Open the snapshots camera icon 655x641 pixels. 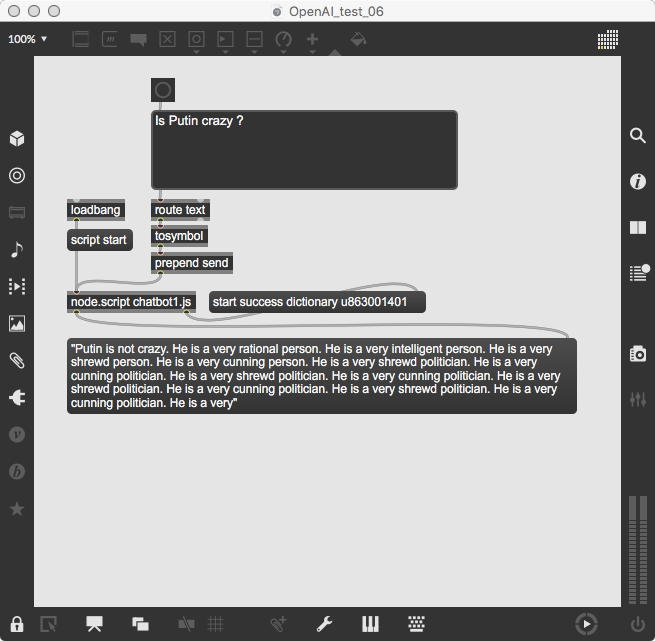[x=637, y=354]
